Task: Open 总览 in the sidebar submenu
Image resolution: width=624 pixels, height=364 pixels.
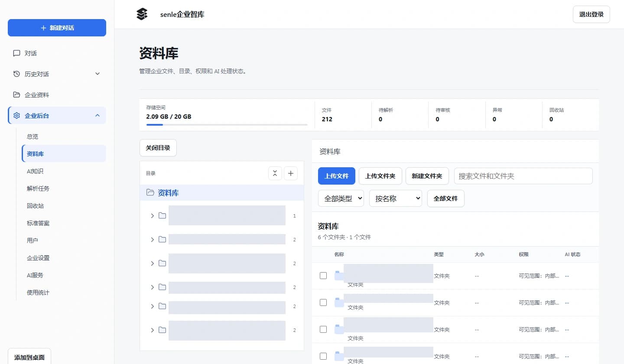Action: (64, 136)
